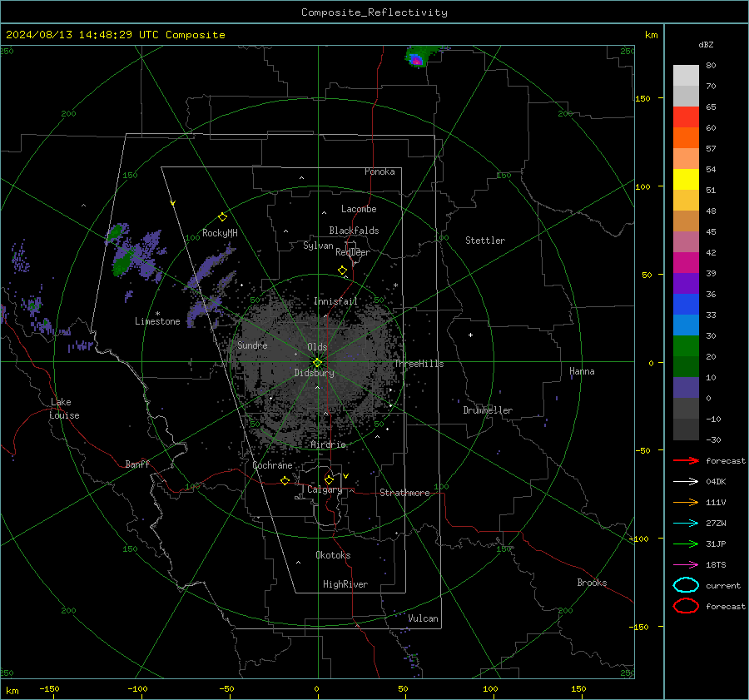Click the Stettler label

click(485, 241)
